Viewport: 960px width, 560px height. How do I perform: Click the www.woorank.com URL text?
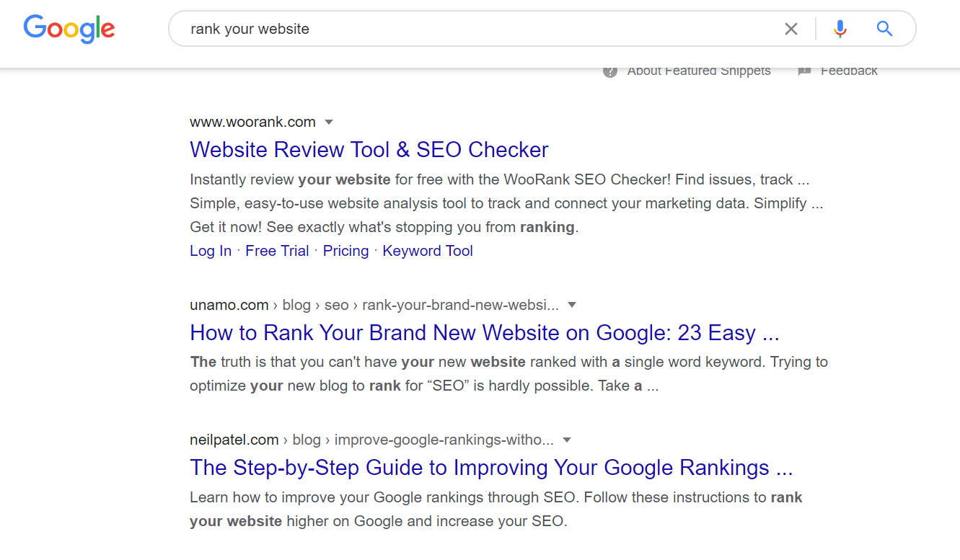(x=252, y=122)
